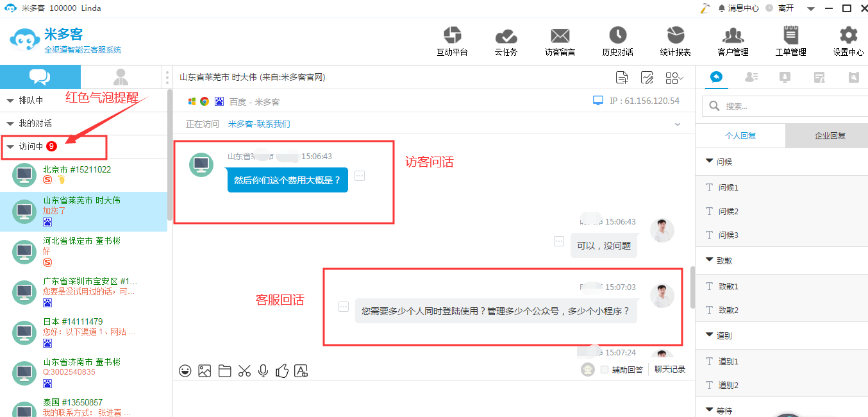The width and height of the screenshot is (868, 417).
Task: Open the 互动平台 module
Action: pyautogui.click(x=452, y=42)
